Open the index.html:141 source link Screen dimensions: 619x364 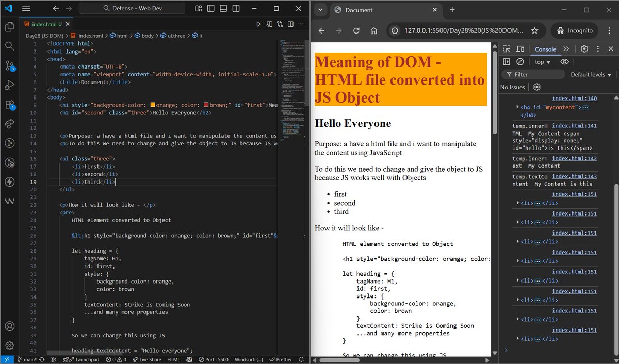tap(574, 125)
